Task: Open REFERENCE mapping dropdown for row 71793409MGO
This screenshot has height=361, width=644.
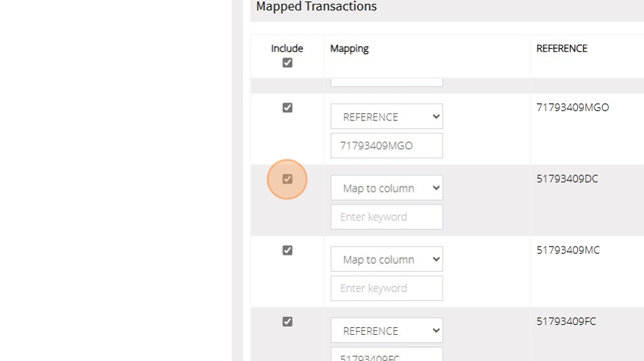Action: pos(386,117)
